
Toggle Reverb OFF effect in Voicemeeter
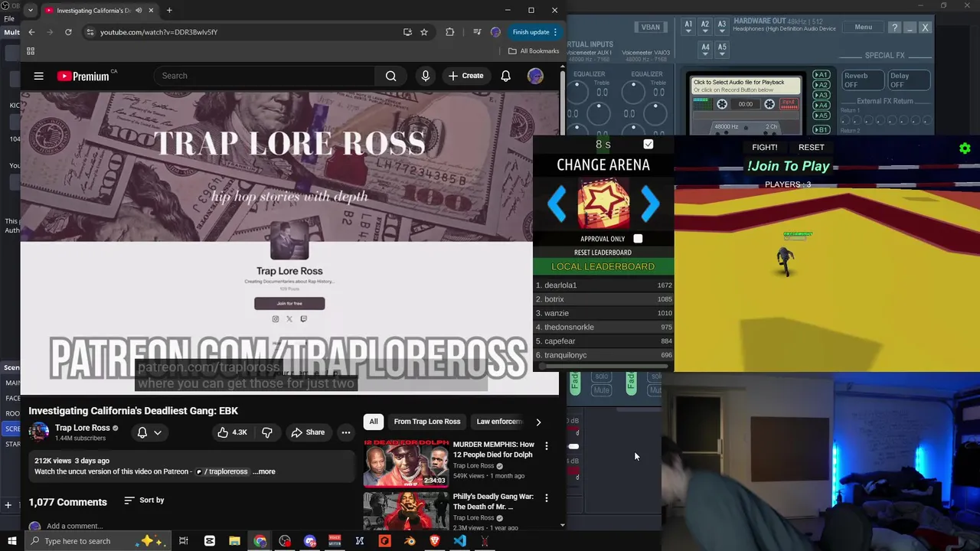coord(862,80)
